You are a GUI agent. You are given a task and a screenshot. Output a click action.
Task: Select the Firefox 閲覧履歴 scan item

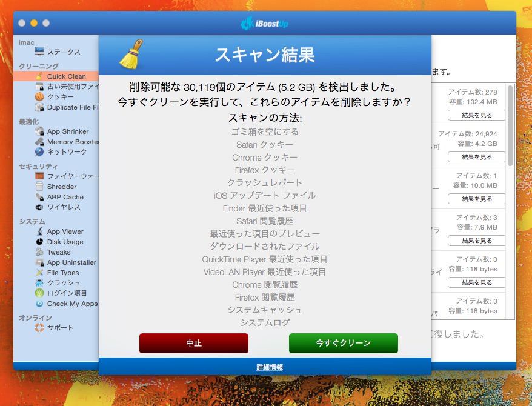pos(265,298)
